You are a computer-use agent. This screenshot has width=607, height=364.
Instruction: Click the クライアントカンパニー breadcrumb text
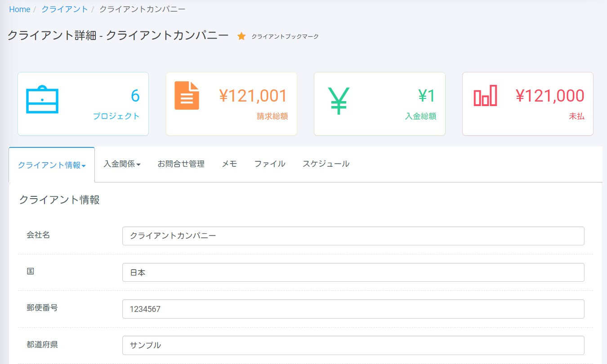point(142,9)
